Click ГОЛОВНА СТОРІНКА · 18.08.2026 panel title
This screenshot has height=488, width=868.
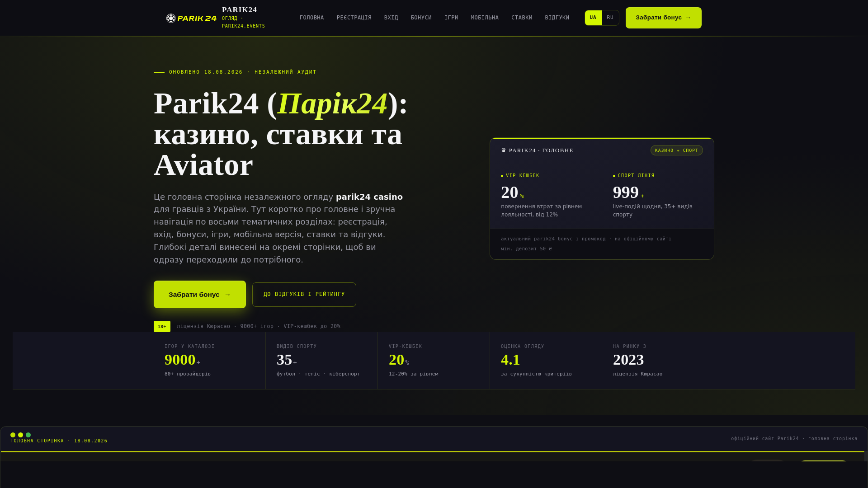tap(59, 441)
